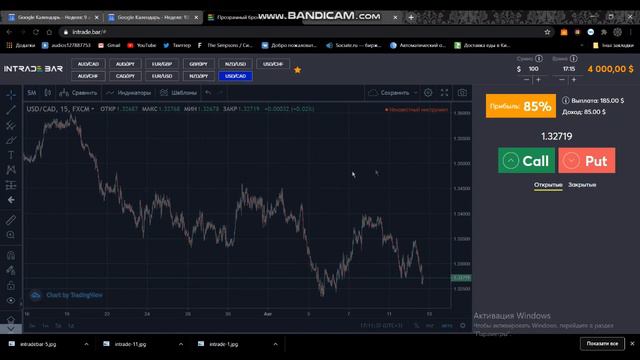This screenshot has height=360, width=640.
Task: Bookmark this page with the star icon
Action: coord(547,32)
